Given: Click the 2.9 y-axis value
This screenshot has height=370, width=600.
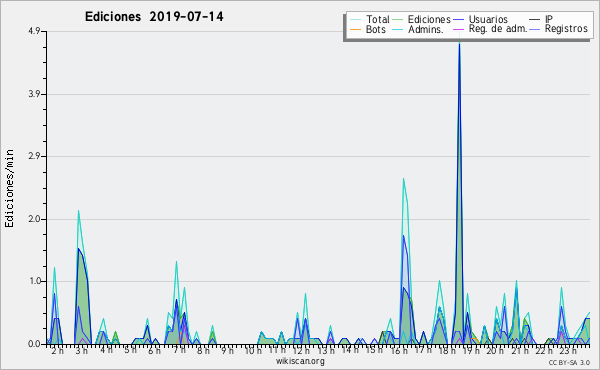Looking at the screenshot, I should [x=34, y=156].
